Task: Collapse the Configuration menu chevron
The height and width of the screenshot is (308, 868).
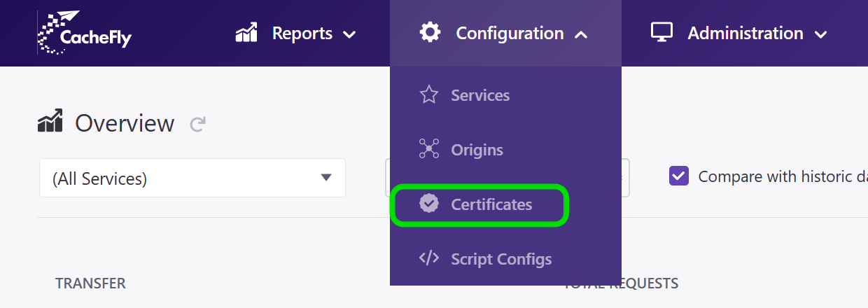Action: pyautogui.click(x=580, y=34)
